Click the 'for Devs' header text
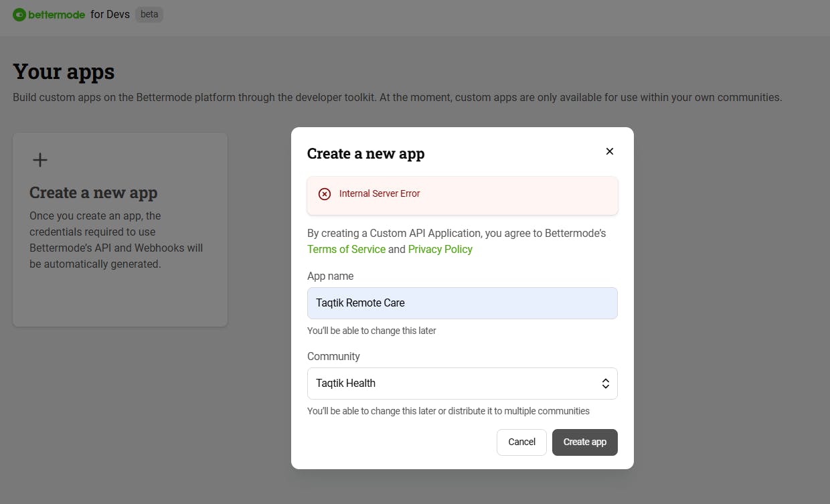 click(x=110, y=14)
